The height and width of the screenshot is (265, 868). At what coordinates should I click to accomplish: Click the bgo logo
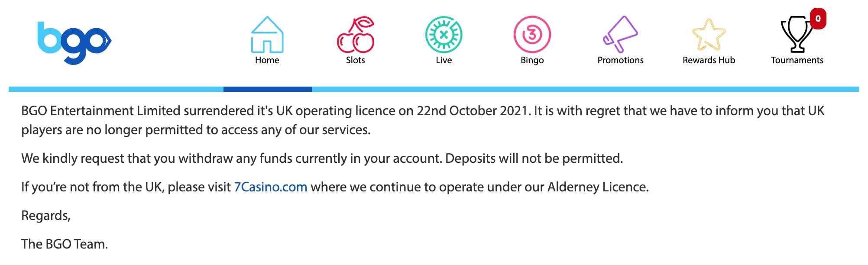(74, 43)
